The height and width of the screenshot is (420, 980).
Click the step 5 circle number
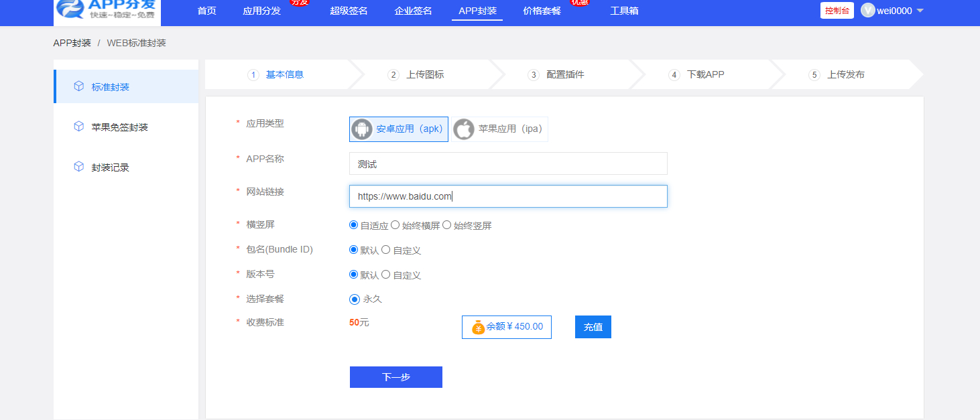(814, 74)
